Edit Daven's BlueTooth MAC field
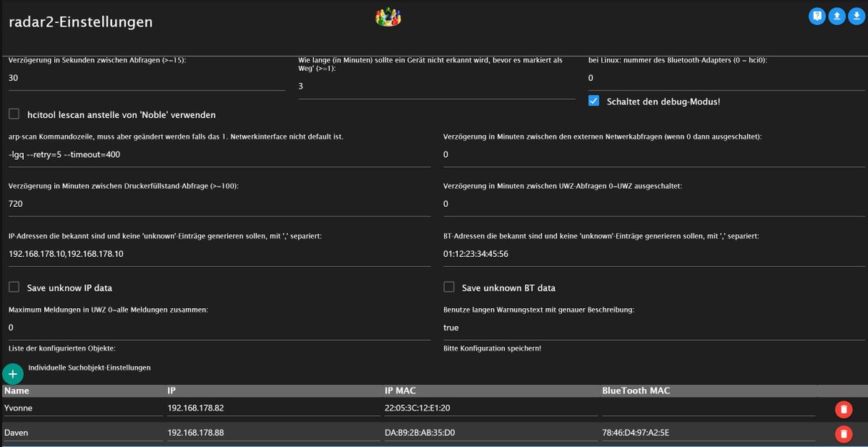The image size is (868, 447). pos(707,433)
